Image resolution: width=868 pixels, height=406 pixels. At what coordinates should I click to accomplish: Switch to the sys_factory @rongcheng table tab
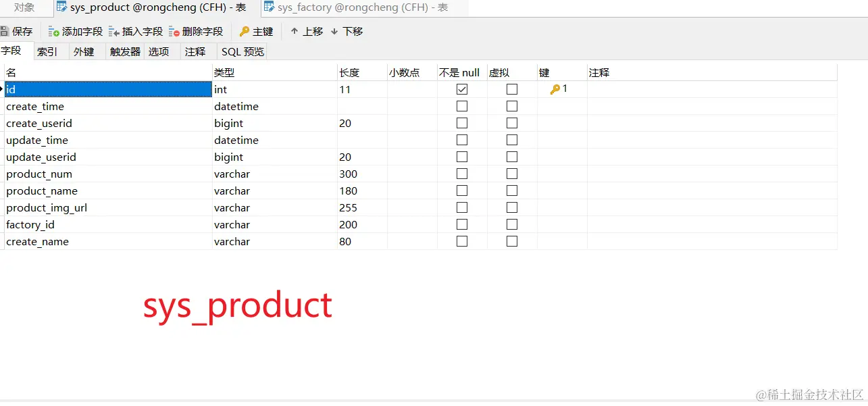[363, 8]
